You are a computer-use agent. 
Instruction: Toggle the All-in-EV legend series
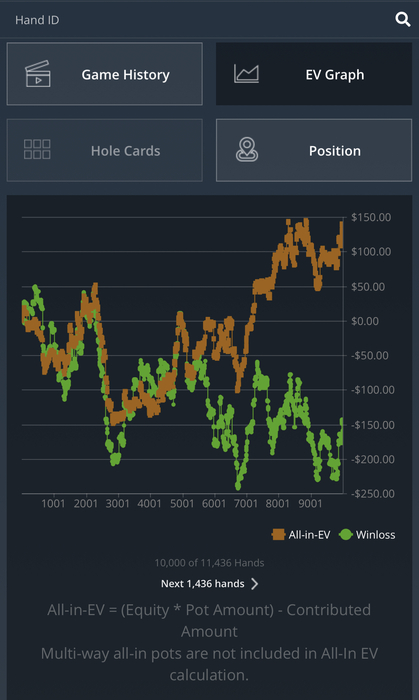(x=301, y=534)
